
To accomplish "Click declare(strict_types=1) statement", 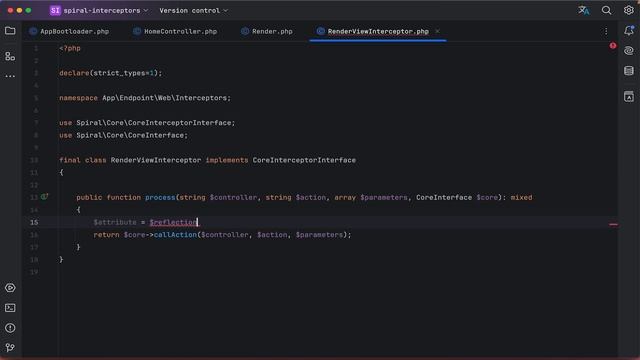I will tap(111, 73).
